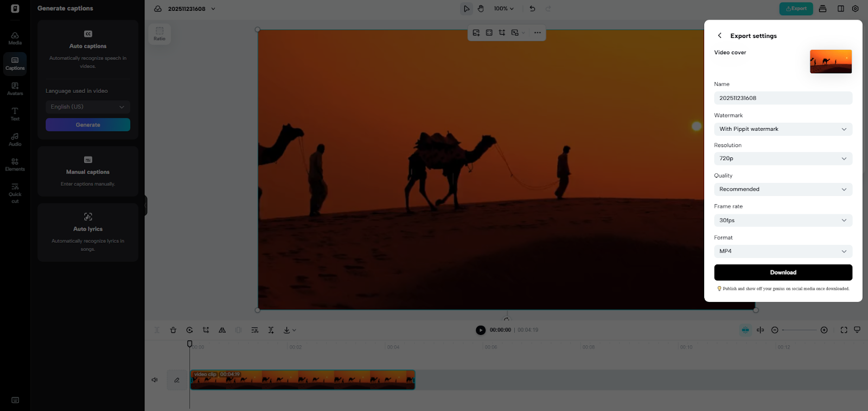This screenshot has height=411, width=868.
Task: Open the settings hexagon icon top right
Action: tap(856, 9)
